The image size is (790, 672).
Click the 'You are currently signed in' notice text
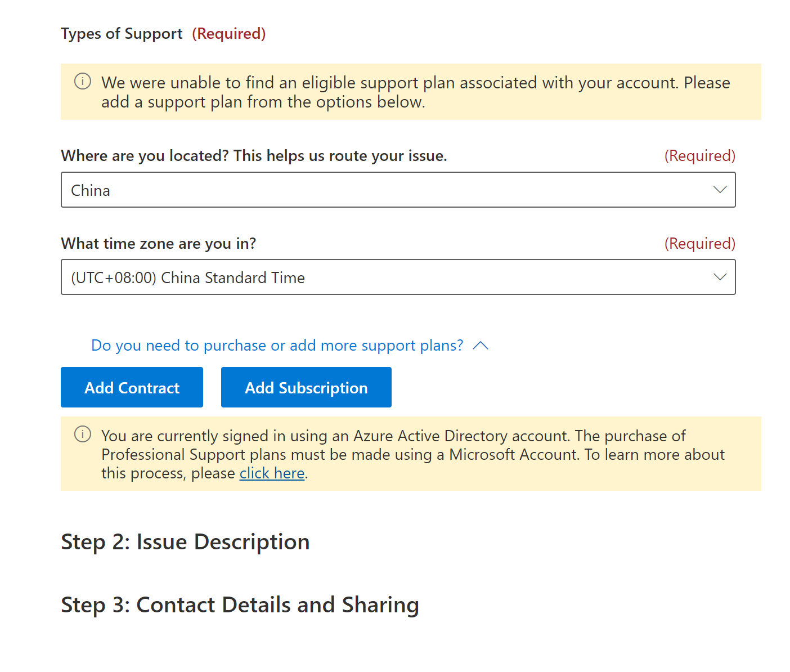pos(413,454)
